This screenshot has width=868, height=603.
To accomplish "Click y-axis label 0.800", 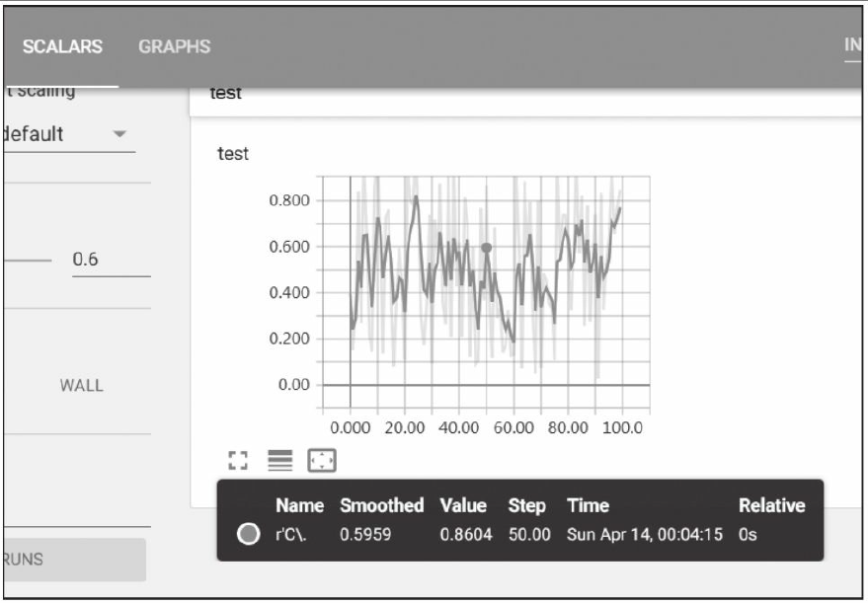I will (x=289, y=200).
